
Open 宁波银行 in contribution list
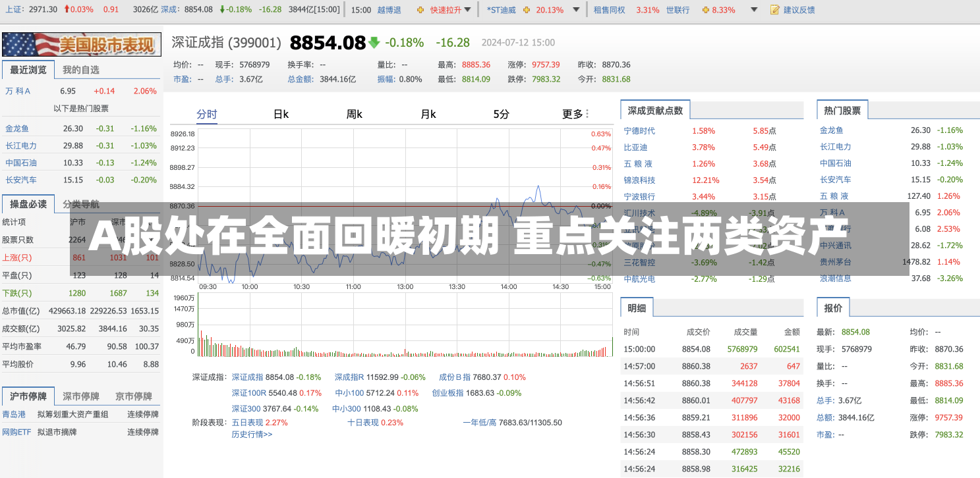[639, 196]
